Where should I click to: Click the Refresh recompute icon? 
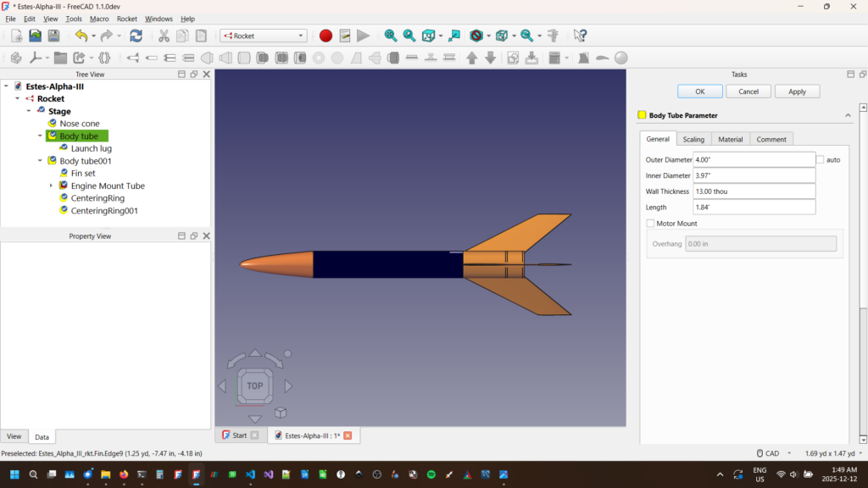[136, 36]
